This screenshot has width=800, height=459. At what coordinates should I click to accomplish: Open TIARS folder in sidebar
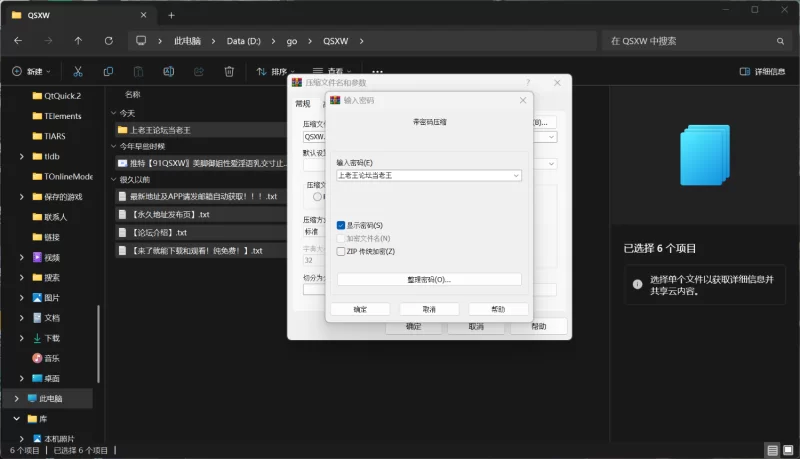pos(49,136)
